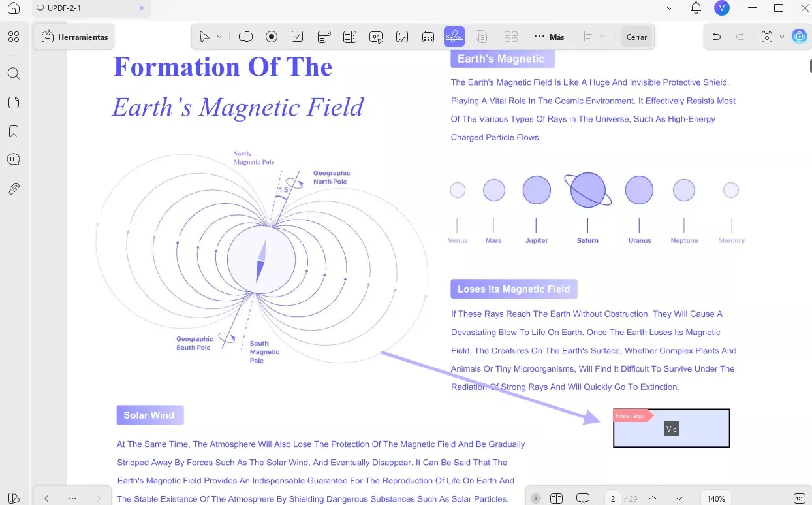Screen dimensions: 812x505
Task: Open the bookmarks panel in sidebar
Action: 14,131
